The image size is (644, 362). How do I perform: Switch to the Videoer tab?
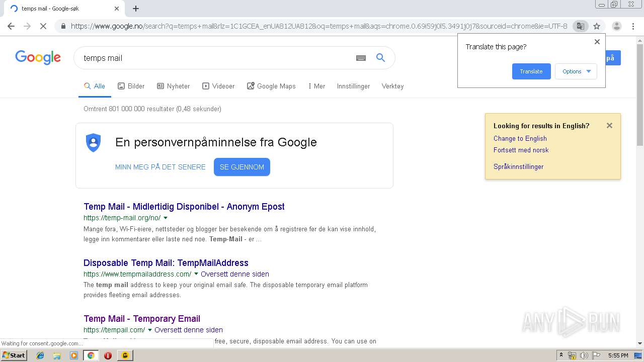(x=218, y=86)
